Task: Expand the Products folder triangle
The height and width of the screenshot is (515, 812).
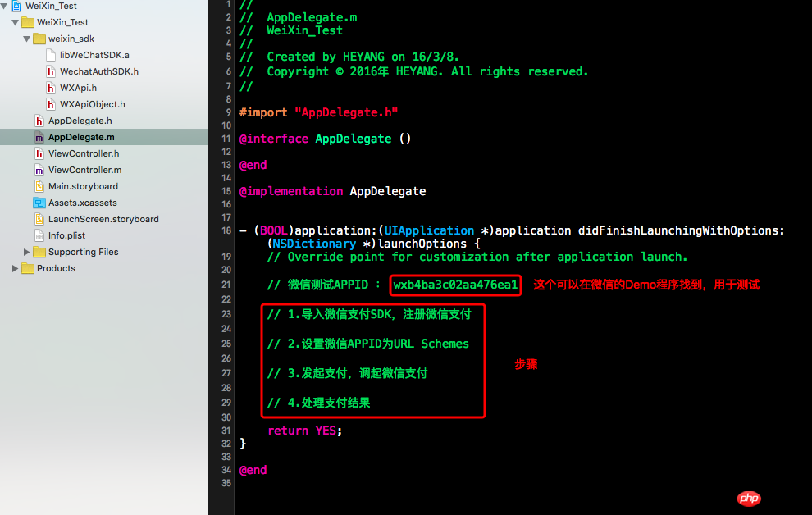Action: [x=16, y=269]
